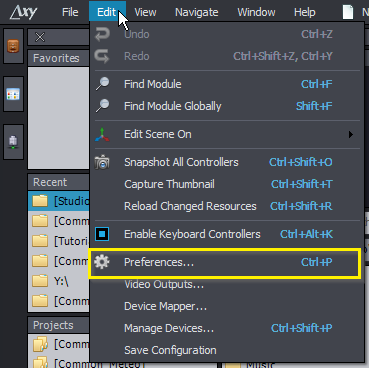Click the Snapshot All Controllers camera icon
Image resolution: width=369 pixels, height=368 pixels.
click(102, 162)
